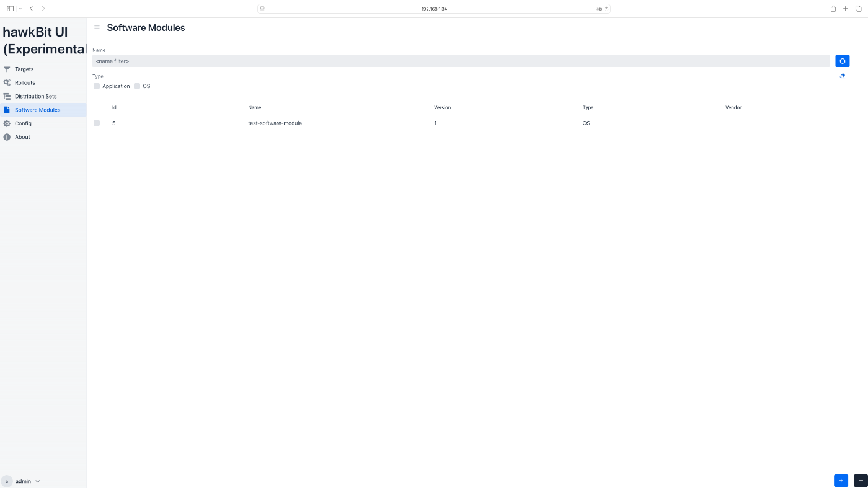This screenshot has height=488, width=868.
Task: Click the Type column header
Action: pos(588,107)
